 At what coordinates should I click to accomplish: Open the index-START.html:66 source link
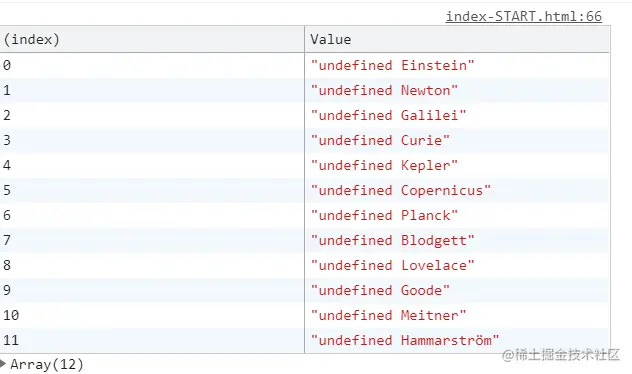click(x=524, y=17)
